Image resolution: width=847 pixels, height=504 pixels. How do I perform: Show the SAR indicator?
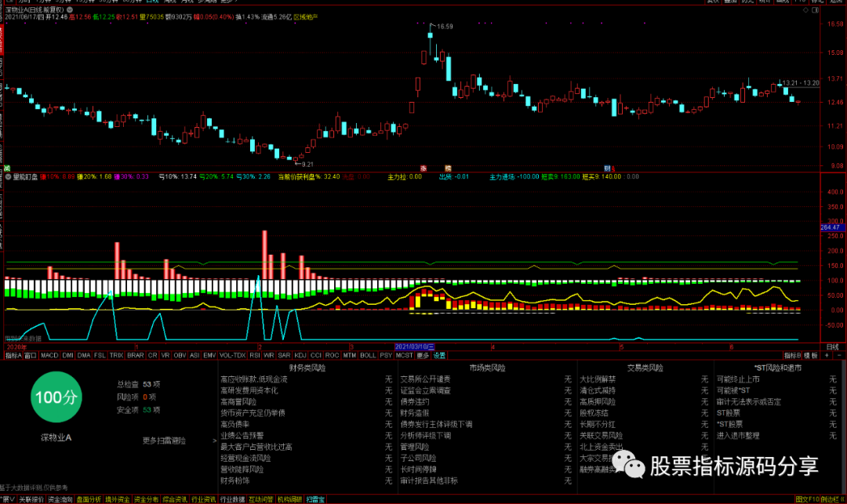pyautogui.click(x=284, y=356)
